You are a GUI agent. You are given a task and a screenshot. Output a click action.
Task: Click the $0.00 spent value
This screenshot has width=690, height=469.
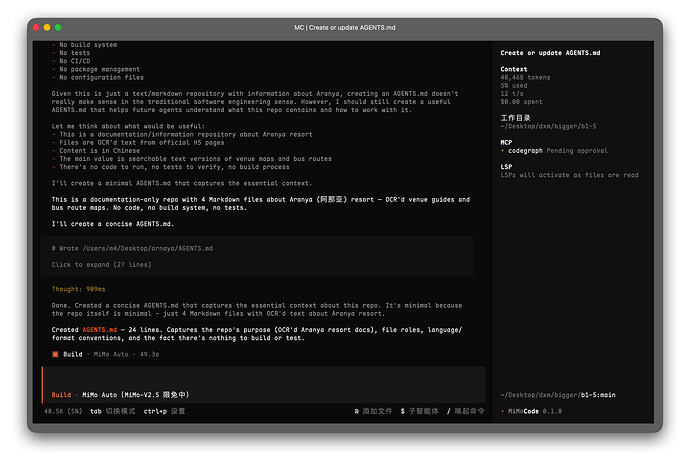(521, 102)
